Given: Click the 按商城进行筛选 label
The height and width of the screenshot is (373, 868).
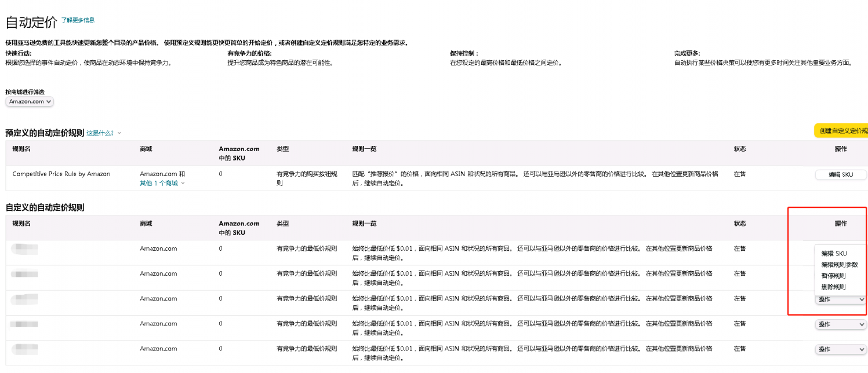Looking at the screenshot, I should point(25,92).
